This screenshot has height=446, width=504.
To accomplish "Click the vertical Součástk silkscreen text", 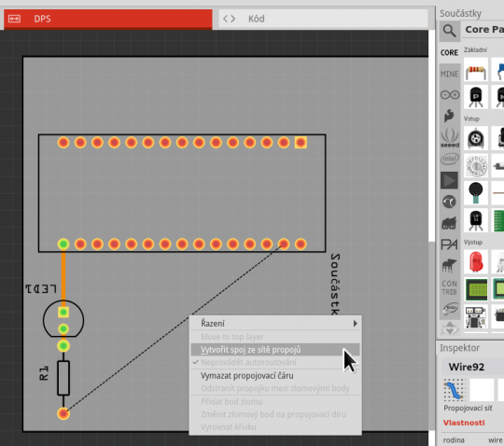I will [335, 285].
